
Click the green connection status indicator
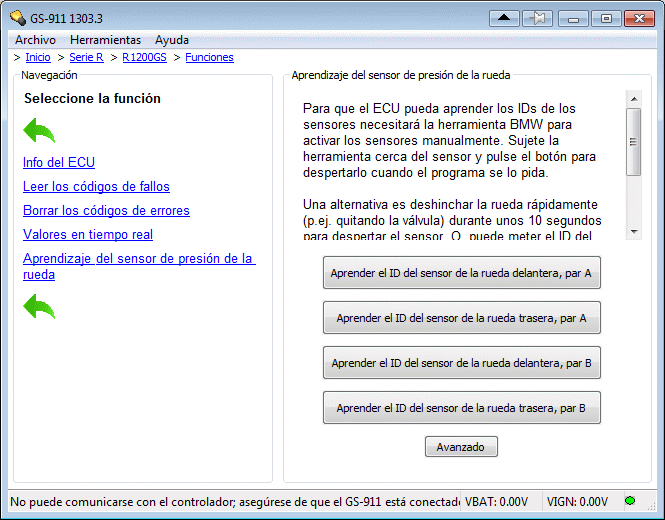[630, 501]
